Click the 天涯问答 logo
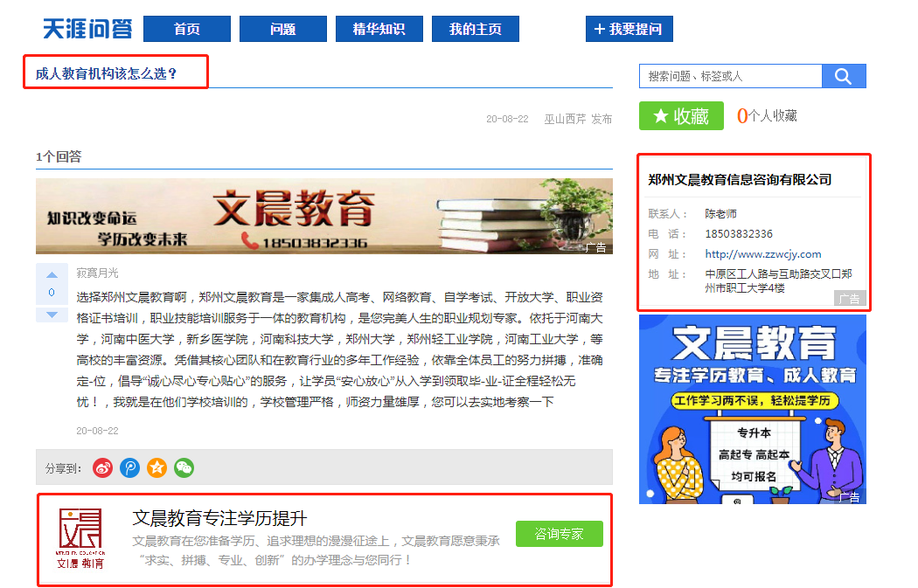This screenshot has width=918, height=588. pos(87,29)
